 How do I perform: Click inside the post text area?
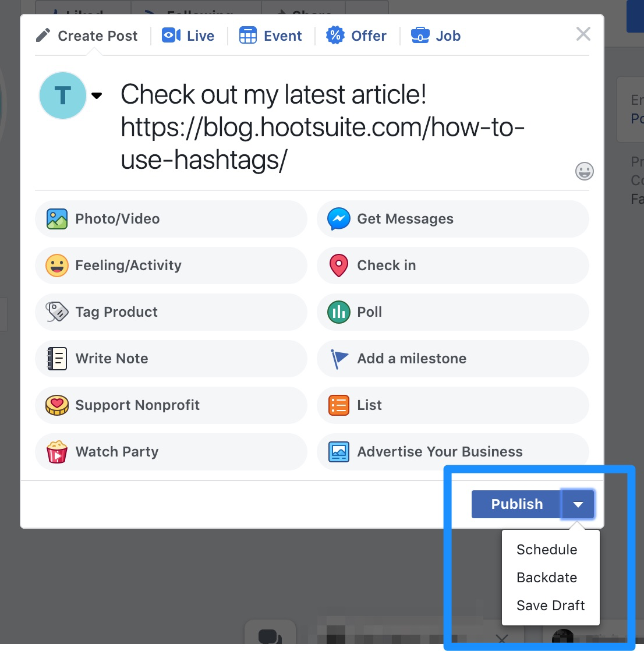[324, 127]
